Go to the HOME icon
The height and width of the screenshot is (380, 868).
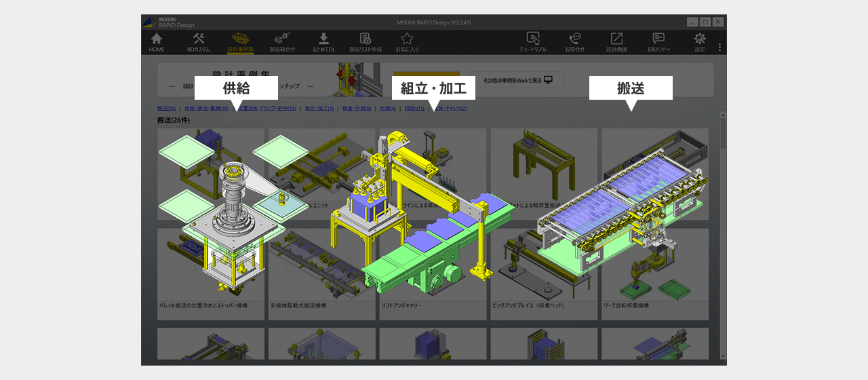pos(157,42)
